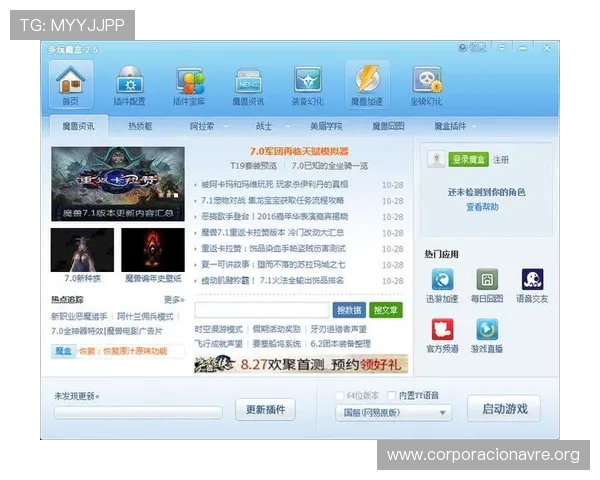Open 牙刃追猎者声望 tag link
The height and width of the screenshot is (480, 600).
338,329
